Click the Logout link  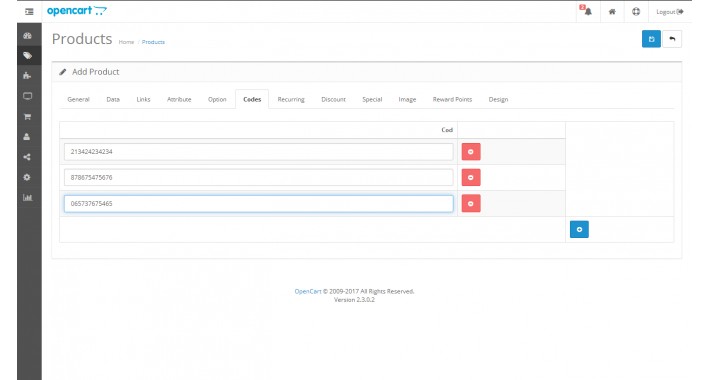670,12
